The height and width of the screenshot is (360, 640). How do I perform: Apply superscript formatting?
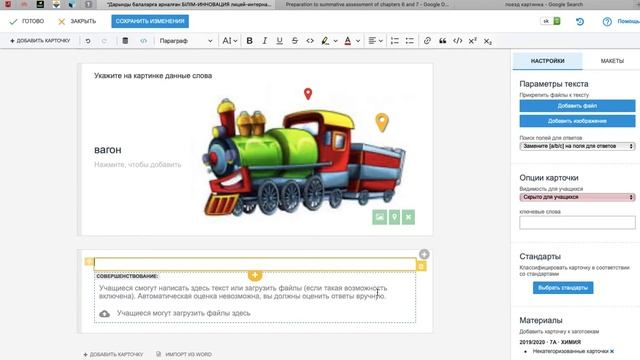(473, 41)
